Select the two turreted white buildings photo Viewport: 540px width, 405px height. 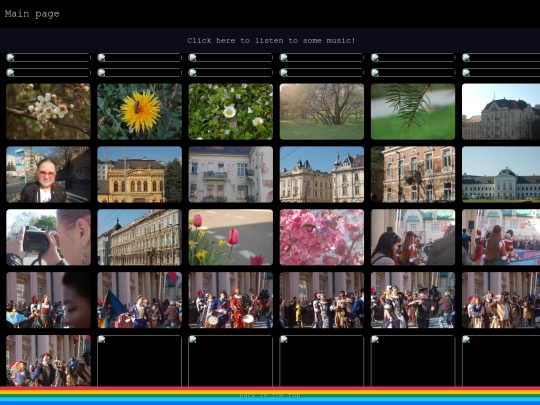click(322, 175)
